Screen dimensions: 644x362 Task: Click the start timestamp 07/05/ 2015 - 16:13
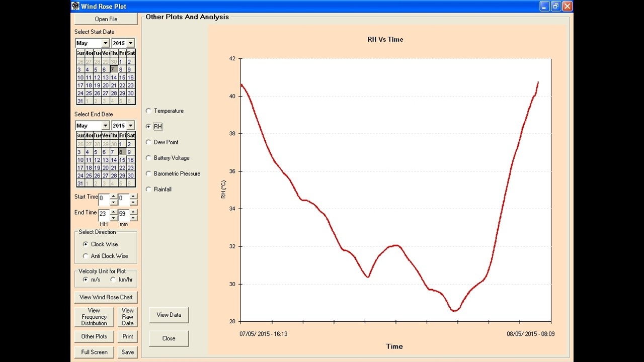[x=264, y=334]
